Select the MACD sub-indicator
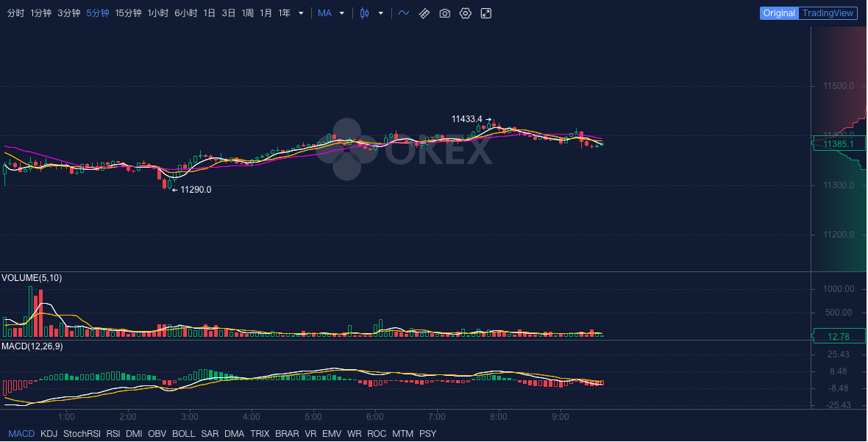Image resolution: width=868 pixels, height=442 pixels. (21, 434)
